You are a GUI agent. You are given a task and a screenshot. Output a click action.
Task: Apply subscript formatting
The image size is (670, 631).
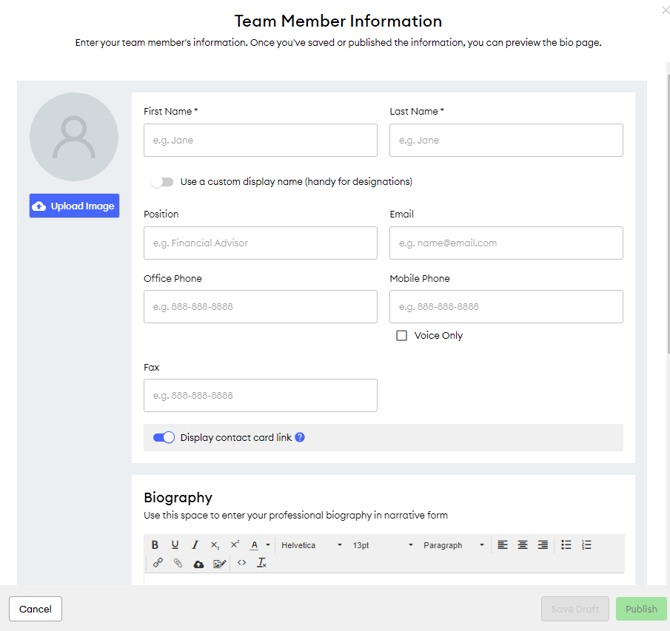215,545
